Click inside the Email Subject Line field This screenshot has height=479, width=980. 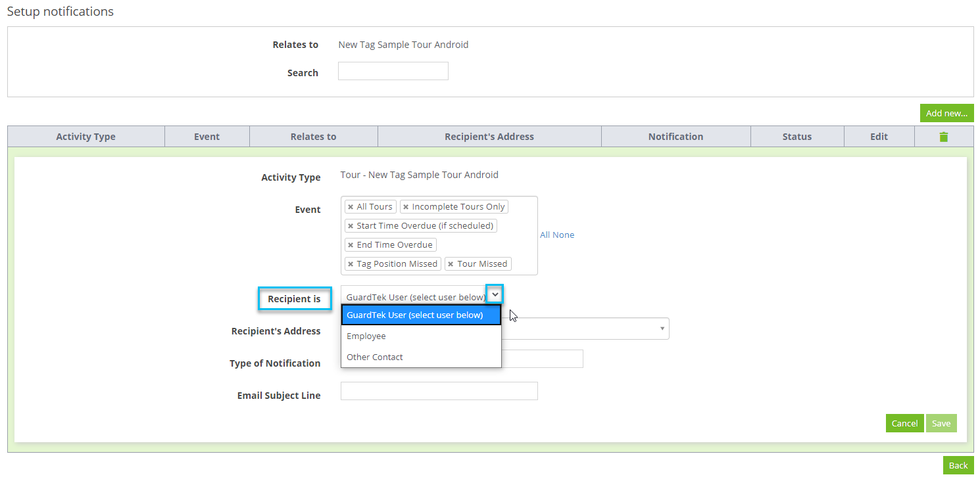[x=439, y=390]
